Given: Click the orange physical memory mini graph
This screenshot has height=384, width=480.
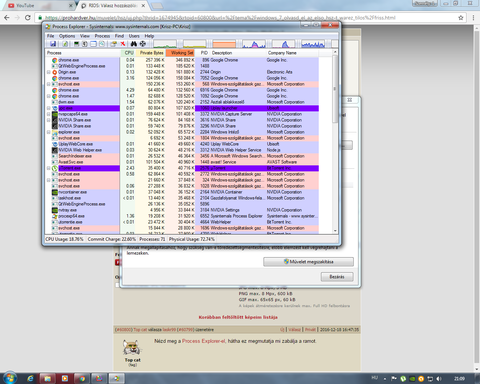Looking at the screenshot, I should click(224, 44).
